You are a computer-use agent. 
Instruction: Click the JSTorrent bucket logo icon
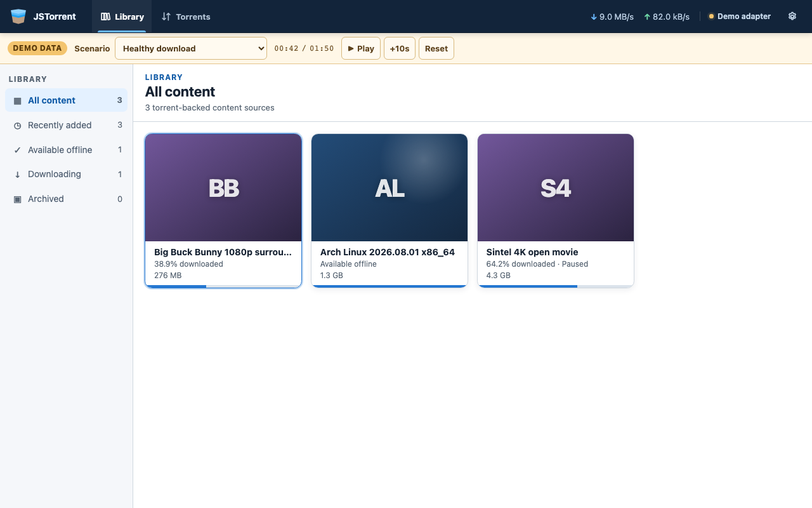click(x=18, y=17)
